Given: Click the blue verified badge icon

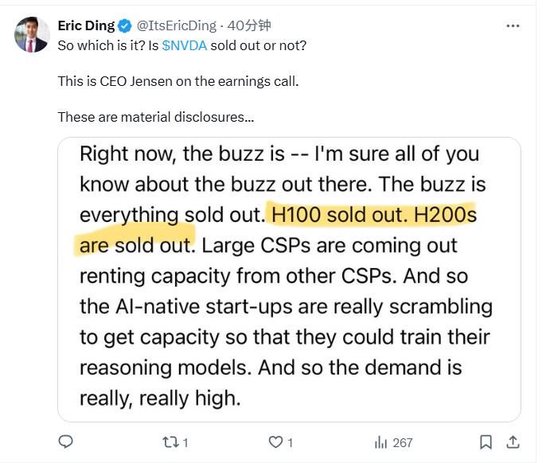Looking at the screenshot, I should pyautogui.click(x=125, y=26).
